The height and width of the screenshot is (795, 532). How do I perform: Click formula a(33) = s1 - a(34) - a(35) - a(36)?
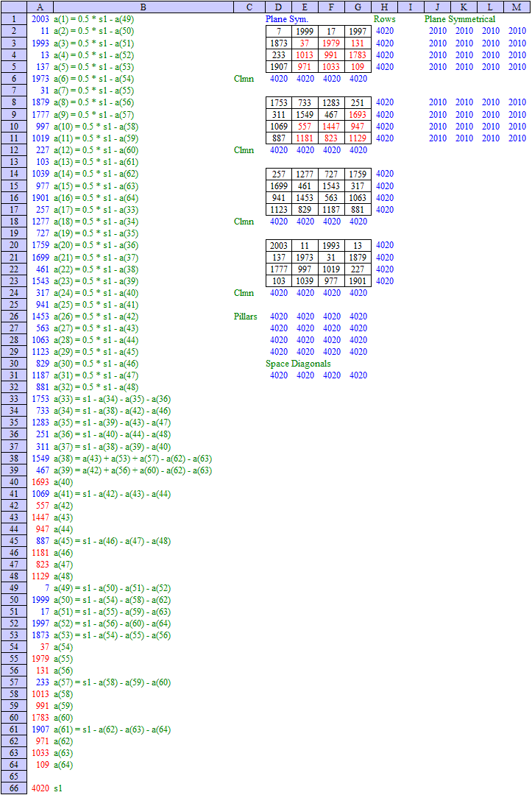point(112,399)
